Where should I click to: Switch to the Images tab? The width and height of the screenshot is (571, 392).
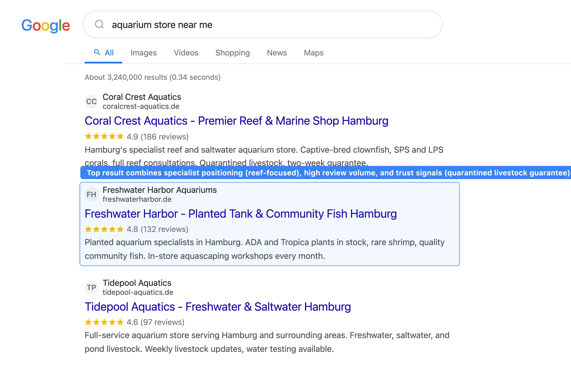[x=144, y=52]
